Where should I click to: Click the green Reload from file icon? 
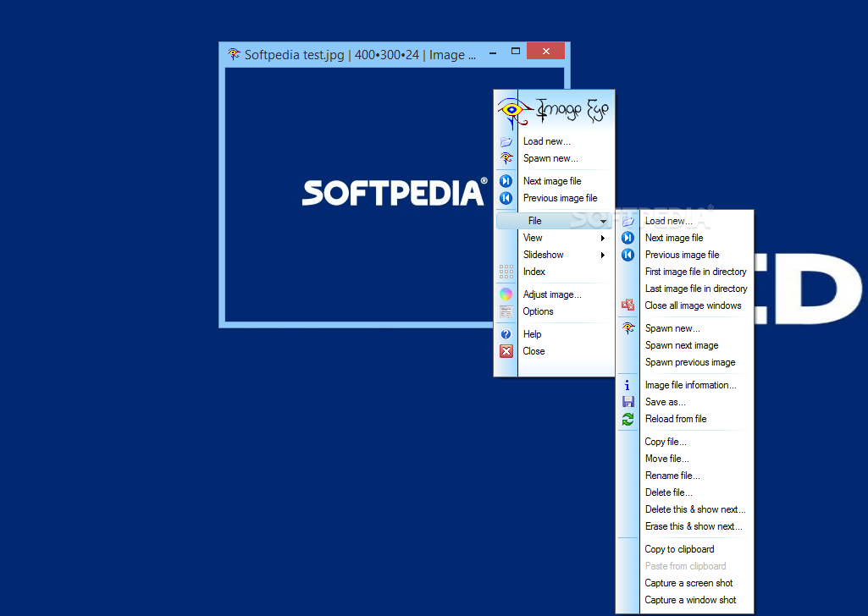coord(628,419)
